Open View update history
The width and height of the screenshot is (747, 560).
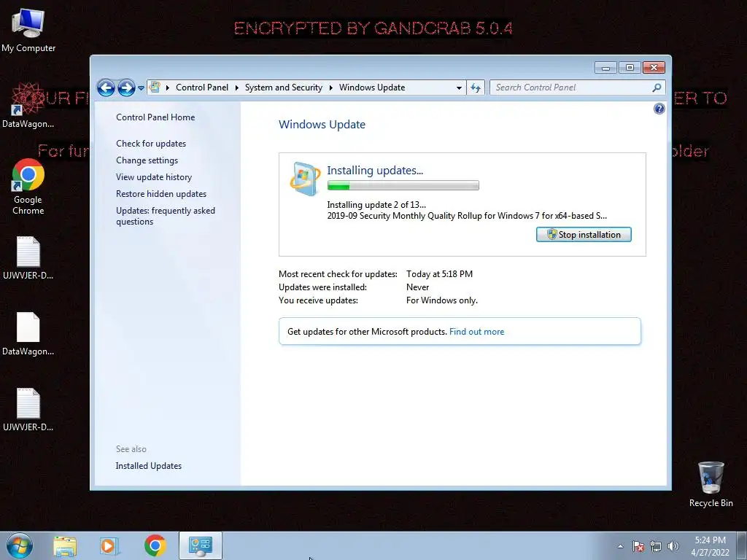[154, 177]
